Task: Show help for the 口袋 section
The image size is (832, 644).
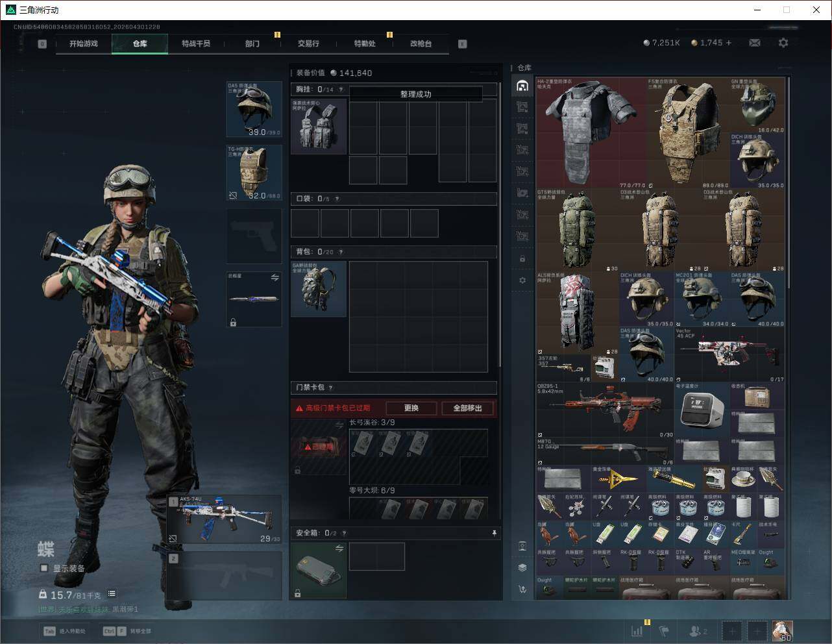Action: (337, 199)
